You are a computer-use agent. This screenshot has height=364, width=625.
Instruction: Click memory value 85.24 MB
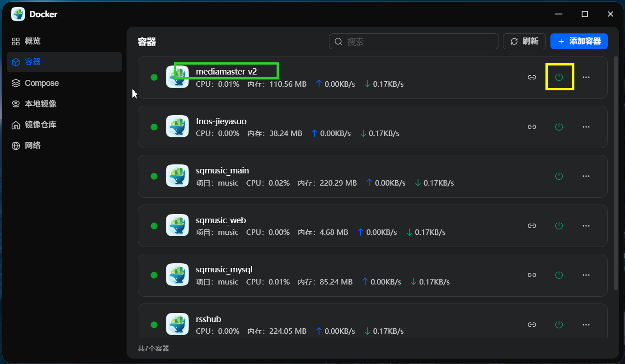click(x=336, y=282)
